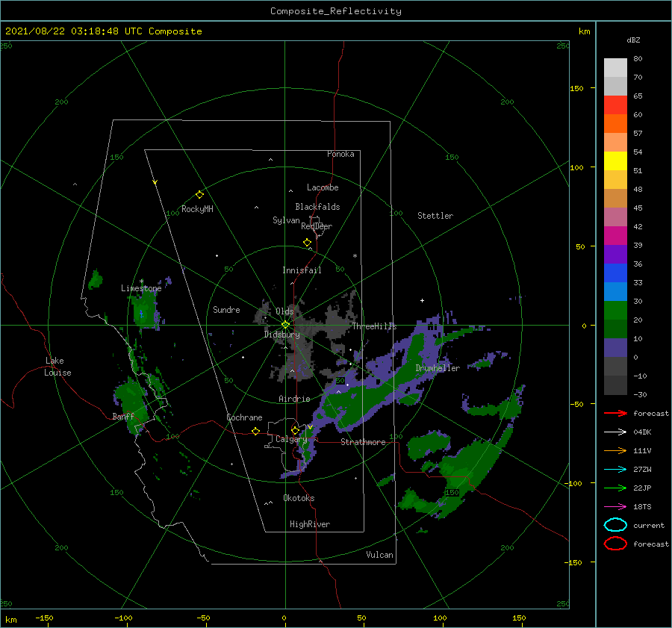The image size is (672, 628).
Task: Click the Strathmore town label
Action: tap(363, 442)
